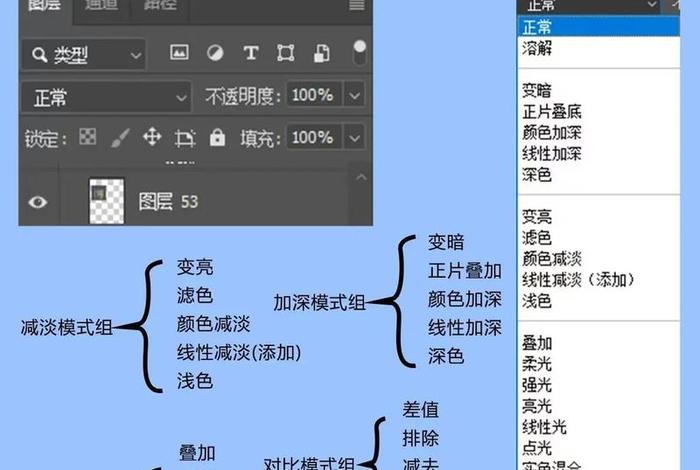Click the 加深模式组 diagram label
The height and width of the screenshot is (470, 700).
pyautogui.click(x=319, y=302)
